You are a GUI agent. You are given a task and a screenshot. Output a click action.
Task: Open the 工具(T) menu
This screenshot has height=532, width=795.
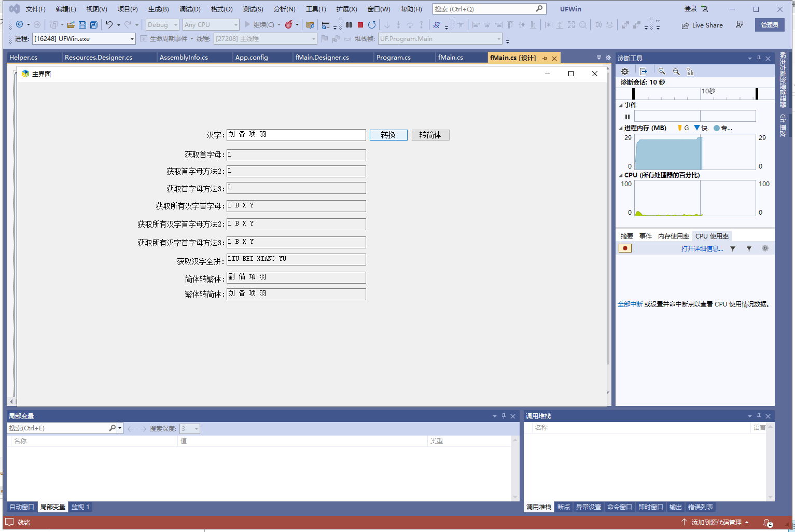pos(316,9)
